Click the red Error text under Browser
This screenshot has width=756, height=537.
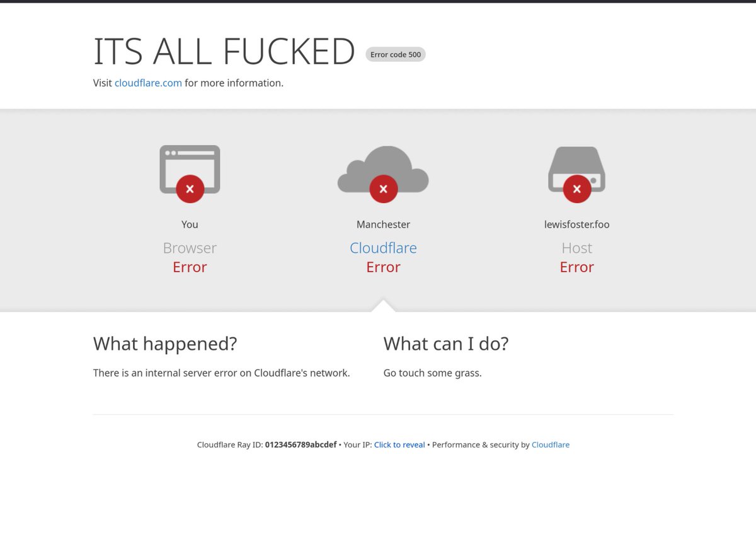click(190, 267)
